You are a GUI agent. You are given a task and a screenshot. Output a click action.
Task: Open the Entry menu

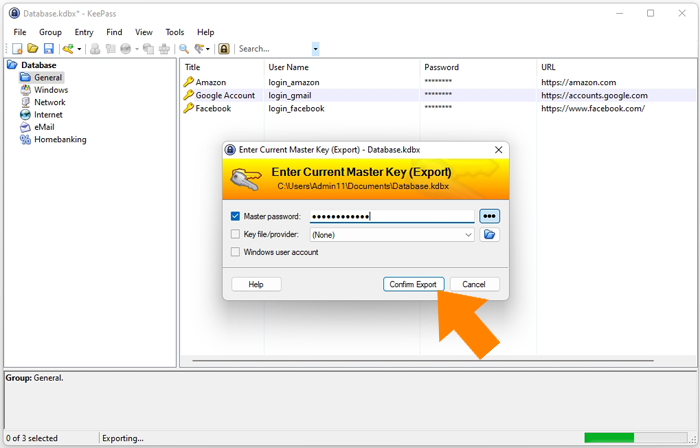[83, 32]
